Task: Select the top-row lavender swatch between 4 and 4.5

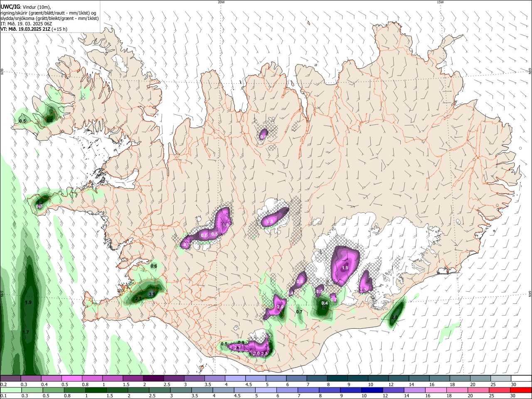Action: coord(235,379)
